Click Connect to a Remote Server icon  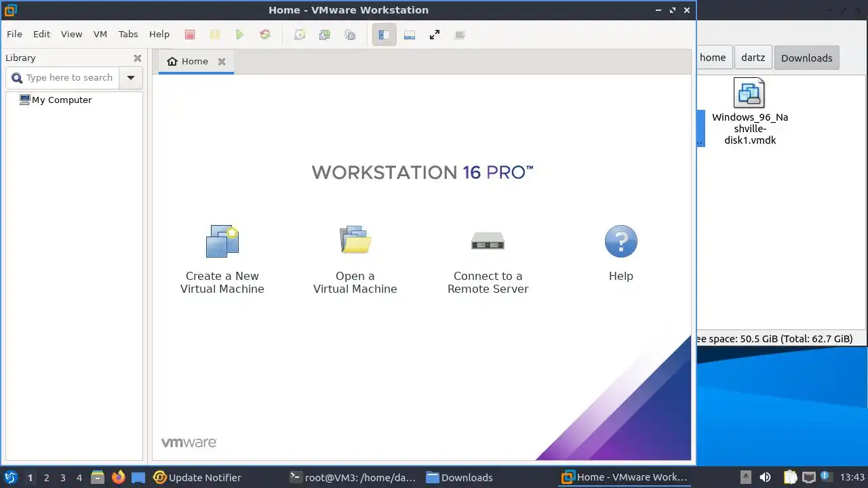[488, 241]
